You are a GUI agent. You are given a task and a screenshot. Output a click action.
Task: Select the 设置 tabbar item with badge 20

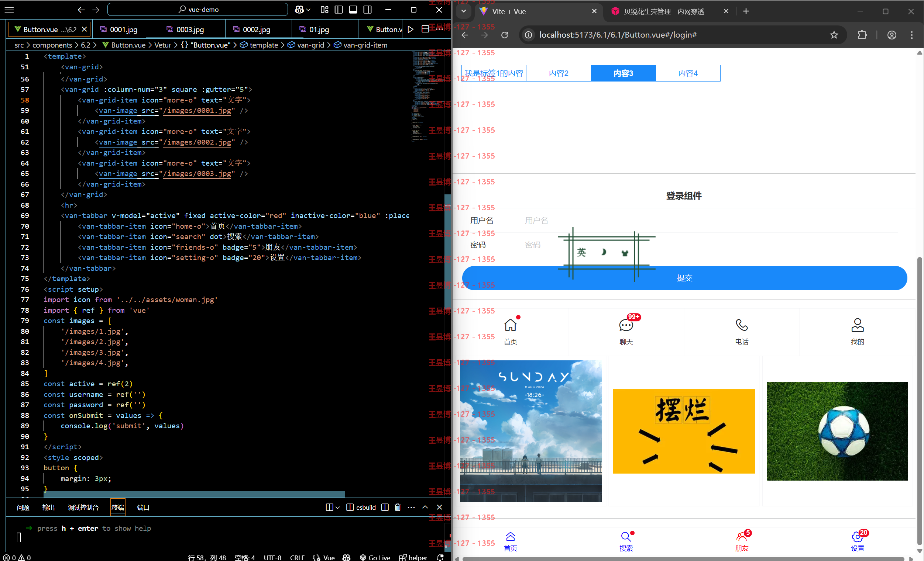click(857, 541)
